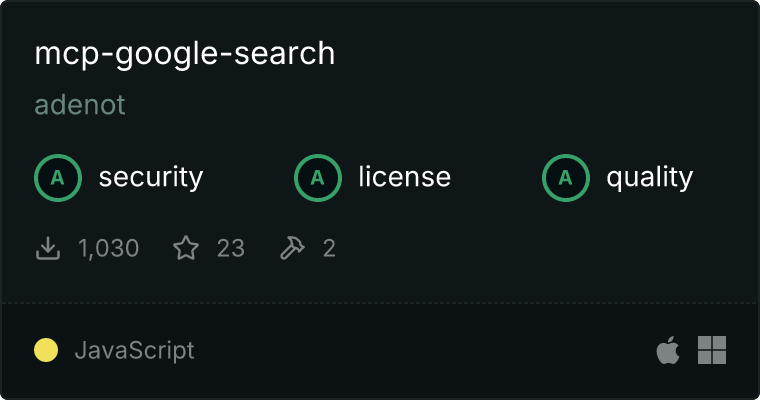Screen dimensions: 760x400
Task: Click the downloads arrow icon
Action: point(48,248)
